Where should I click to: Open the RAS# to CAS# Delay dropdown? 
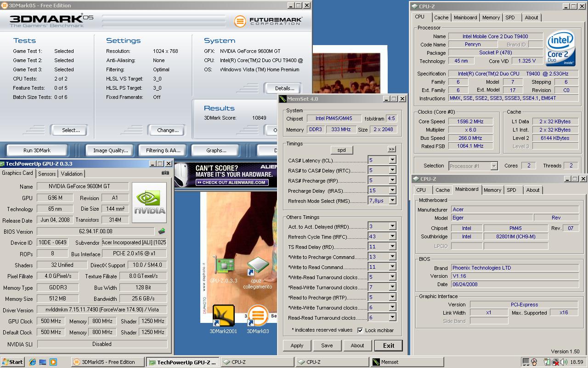392,170
